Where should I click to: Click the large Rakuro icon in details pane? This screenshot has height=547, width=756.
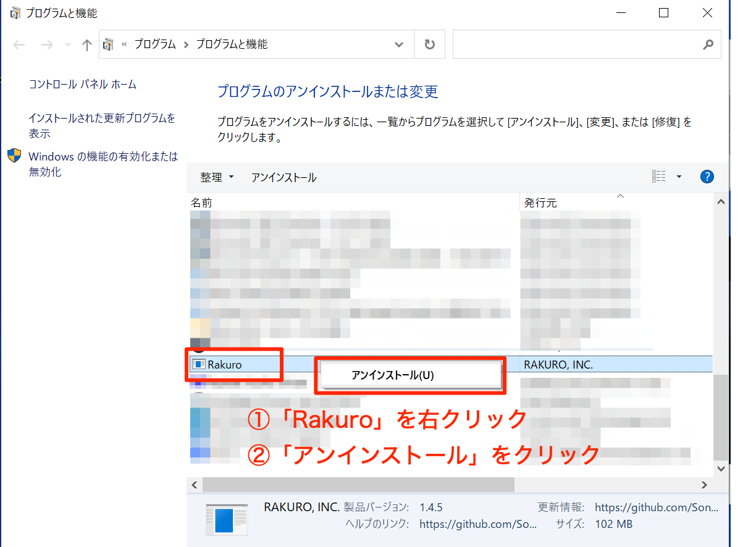point(226,519)
